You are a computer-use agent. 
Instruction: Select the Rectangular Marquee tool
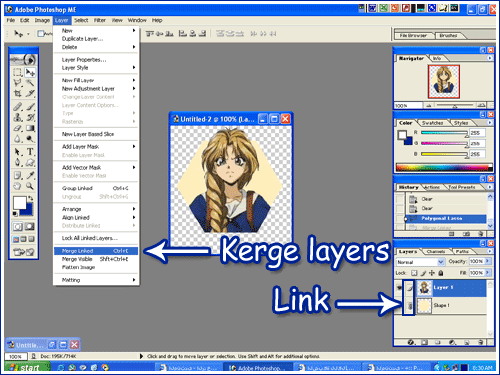point(17,72)
